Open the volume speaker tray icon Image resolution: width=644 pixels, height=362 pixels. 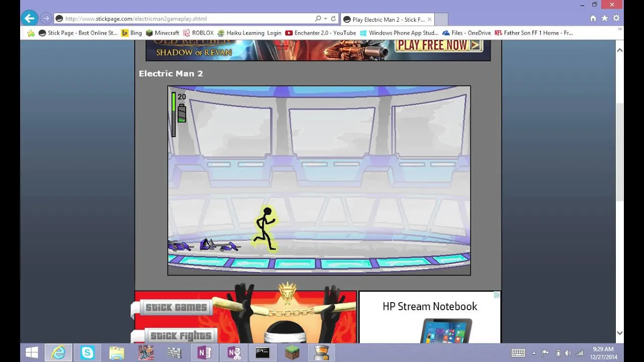[569, 353]
